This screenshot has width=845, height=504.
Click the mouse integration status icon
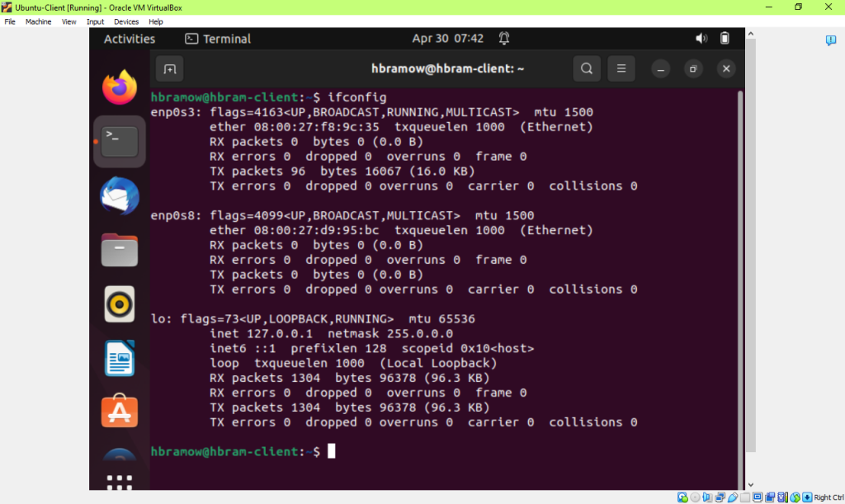(x=795, y=497)
